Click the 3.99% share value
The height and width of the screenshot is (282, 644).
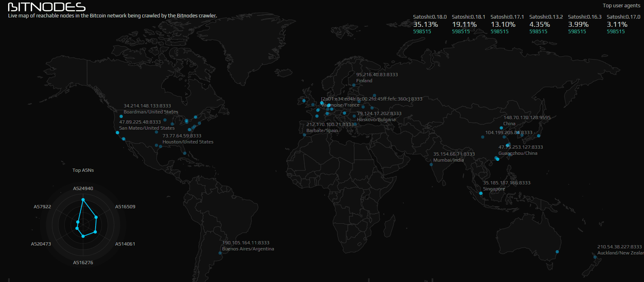(x=578, y=24)
